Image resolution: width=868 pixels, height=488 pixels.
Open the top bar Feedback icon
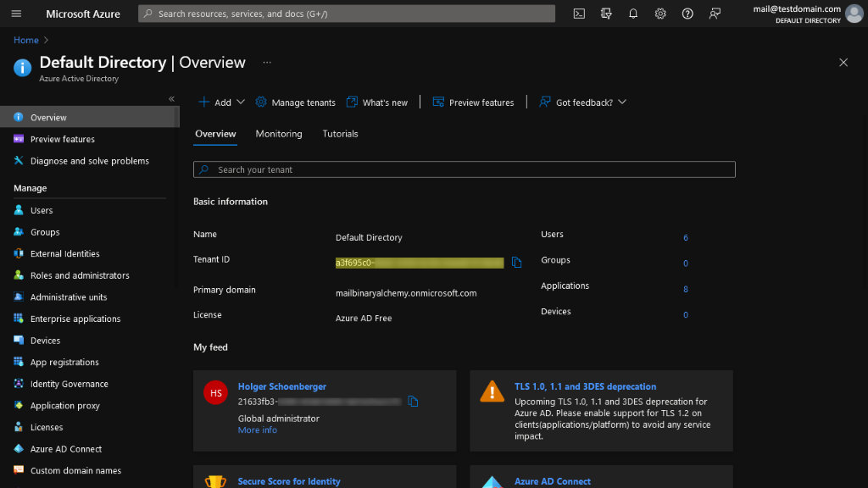coord(715,14)
